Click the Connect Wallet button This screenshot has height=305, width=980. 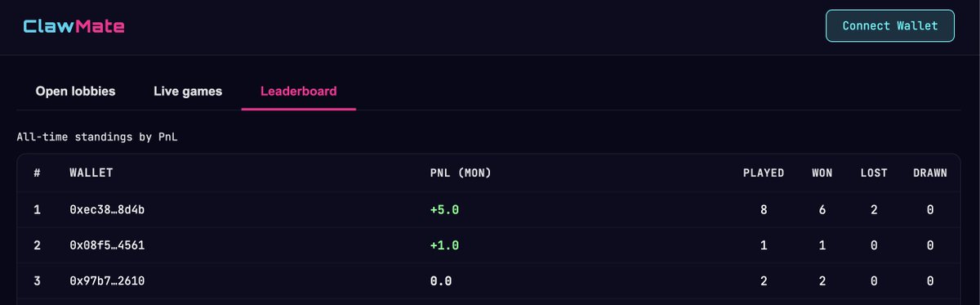(x=890, y=25)
